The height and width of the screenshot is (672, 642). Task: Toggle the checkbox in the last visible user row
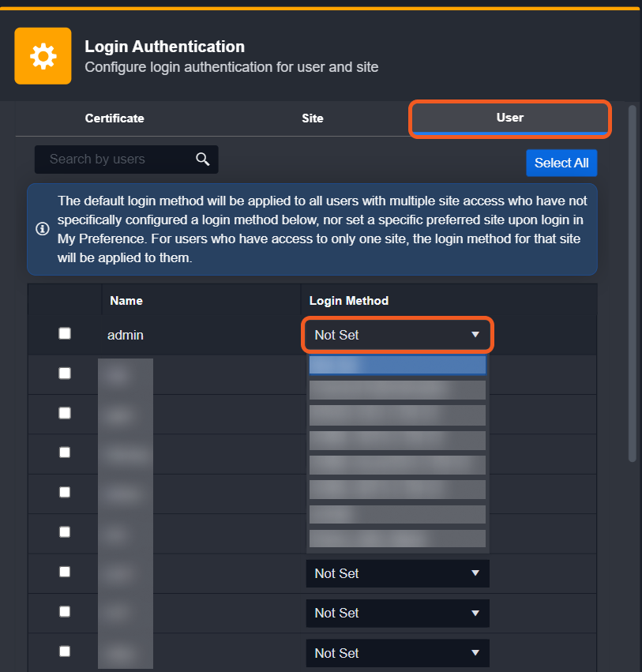[65, 651]
